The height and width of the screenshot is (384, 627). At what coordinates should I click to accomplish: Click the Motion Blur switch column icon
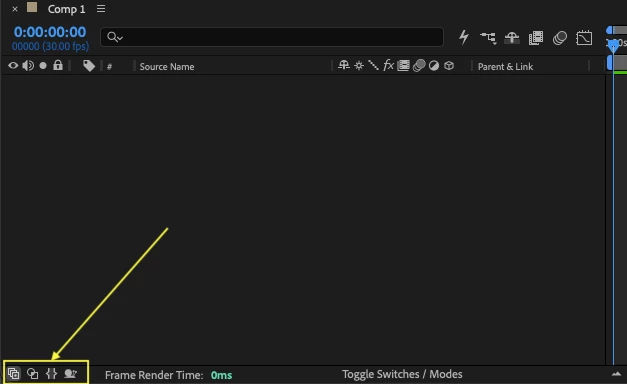pos(419,66)
